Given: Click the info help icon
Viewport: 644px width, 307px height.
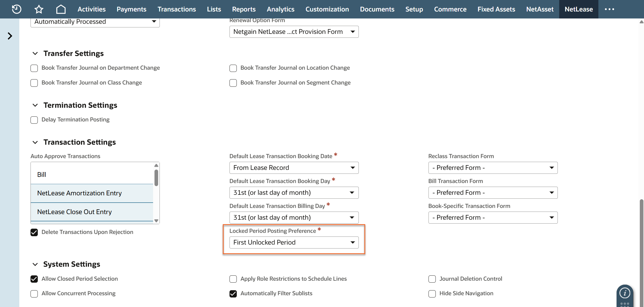Looking at the screenshot, I should tap(625, 293).
